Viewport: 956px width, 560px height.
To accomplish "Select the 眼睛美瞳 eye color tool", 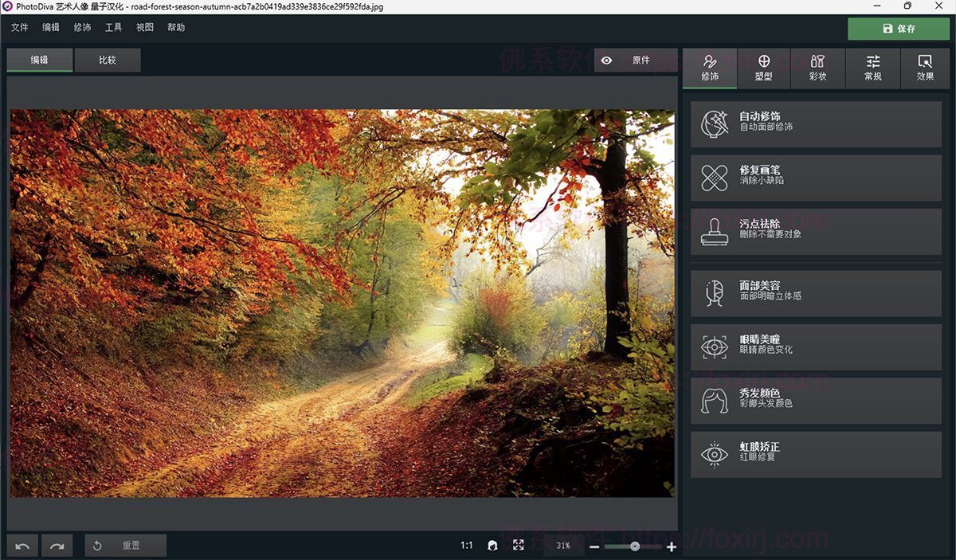I will [816, 347].
